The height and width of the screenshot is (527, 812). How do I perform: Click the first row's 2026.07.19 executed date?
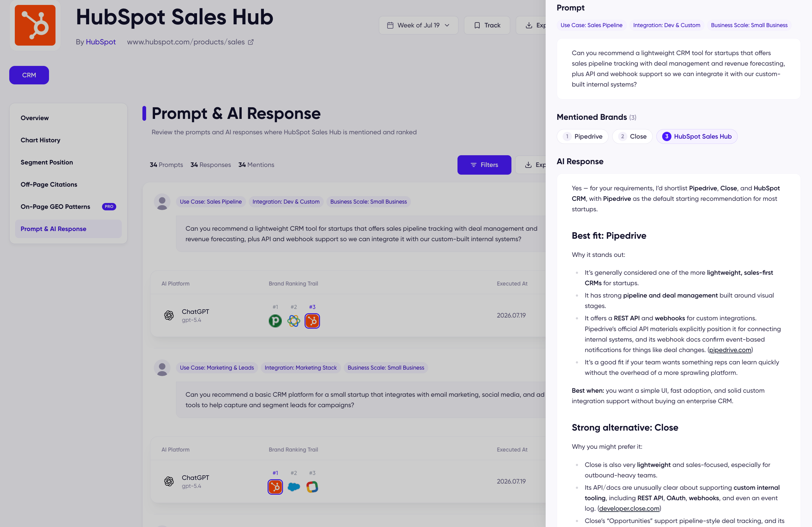tap(511, 315)
